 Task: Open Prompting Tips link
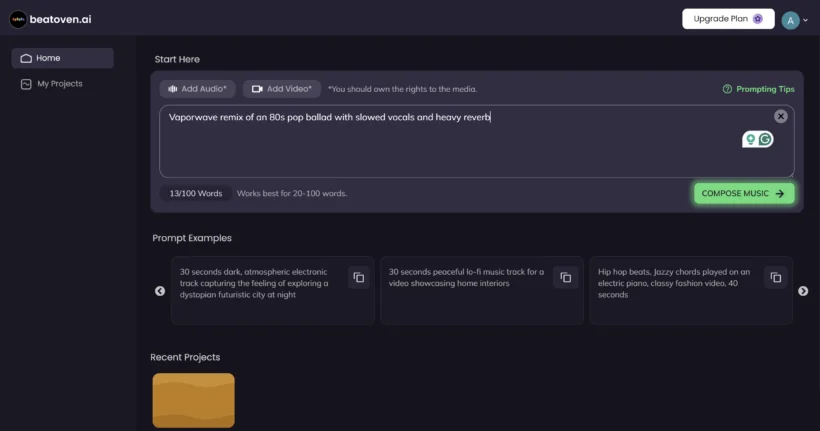click(x=758, y=89)
